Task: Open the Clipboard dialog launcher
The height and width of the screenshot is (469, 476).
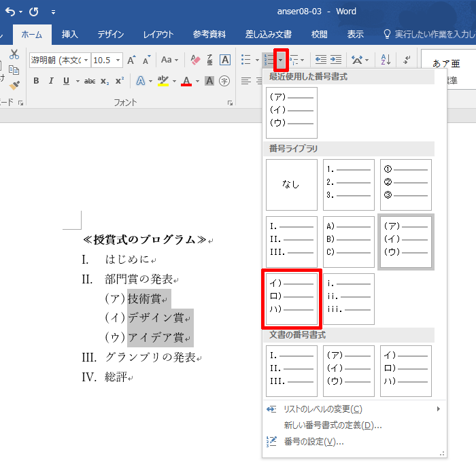Action: tap(20, 103)
